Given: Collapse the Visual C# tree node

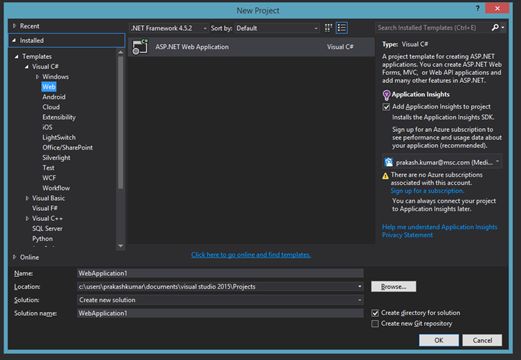Looking at the screenshot, I should 27,67.
